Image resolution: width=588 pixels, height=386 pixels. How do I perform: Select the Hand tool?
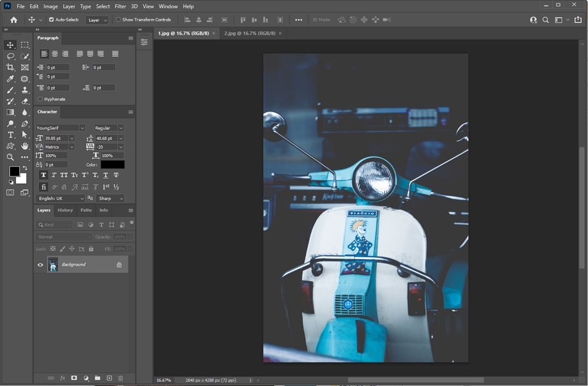coord(25,146)
